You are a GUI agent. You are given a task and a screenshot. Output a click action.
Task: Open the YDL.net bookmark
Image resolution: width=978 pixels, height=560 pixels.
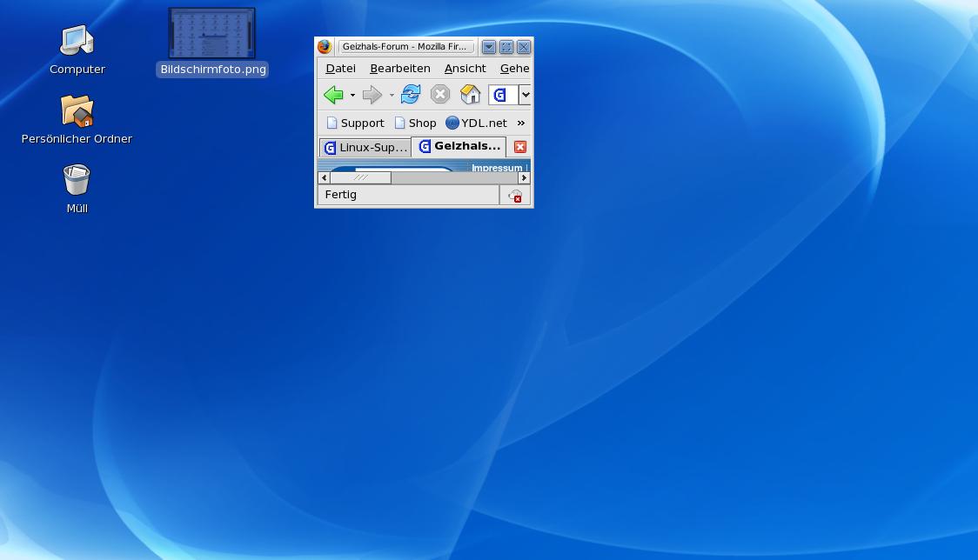(477, 123)
